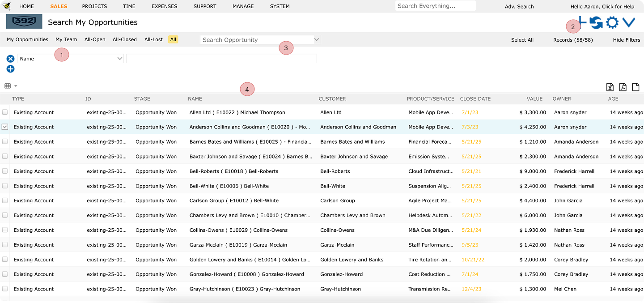Add a new opportunity with plus icon
Viewport: 644px width, 303px height.
click(x=581, y=22)
